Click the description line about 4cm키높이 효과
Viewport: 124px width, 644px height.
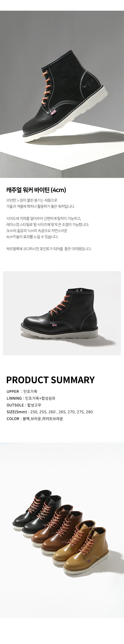click(x=33, y=230)
